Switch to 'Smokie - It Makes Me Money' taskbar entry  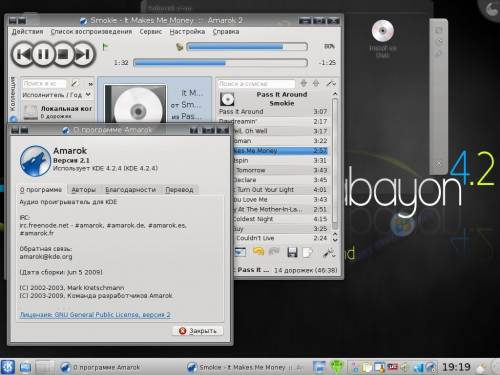tap(245, 367)
